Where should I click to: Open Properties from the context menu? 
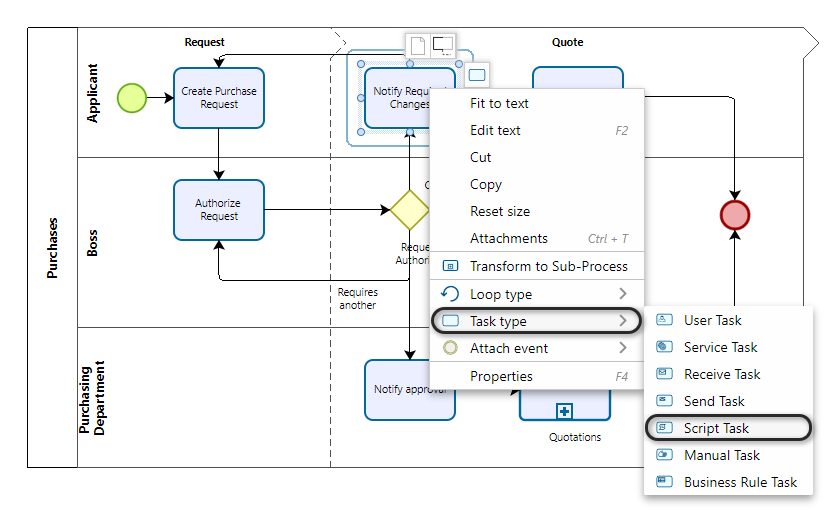tap(501, 376)
